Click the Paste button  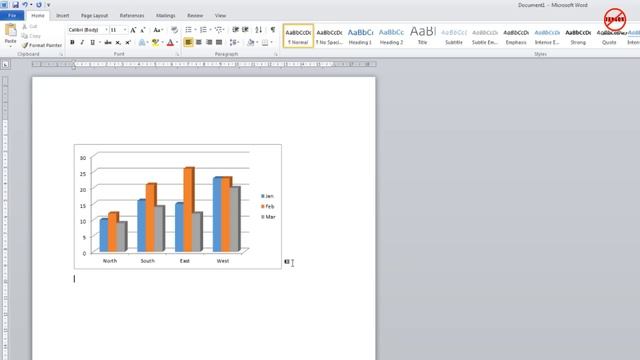[10, 34]
